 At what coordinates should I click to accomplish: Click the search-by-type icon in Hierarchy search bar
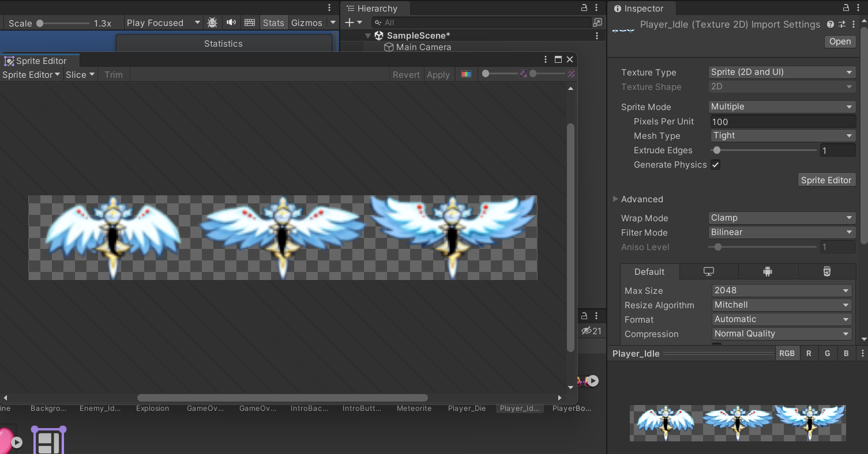pos(598,22)
